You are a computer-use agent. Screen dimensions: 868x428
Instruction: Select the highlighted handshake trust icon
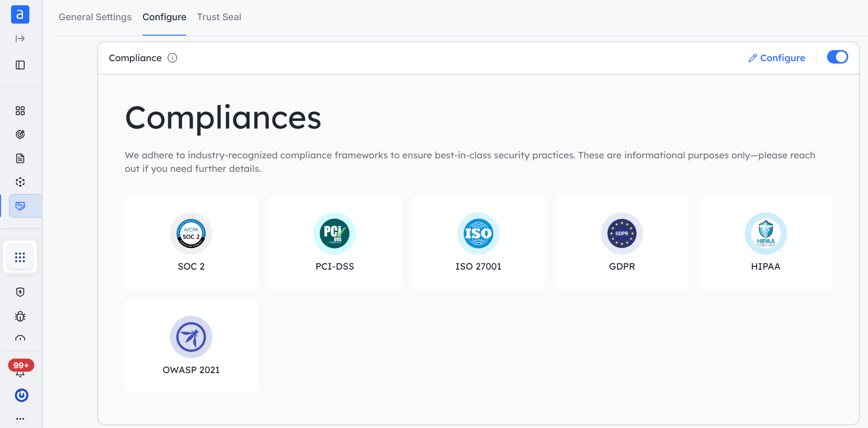[x=26, y=206]
